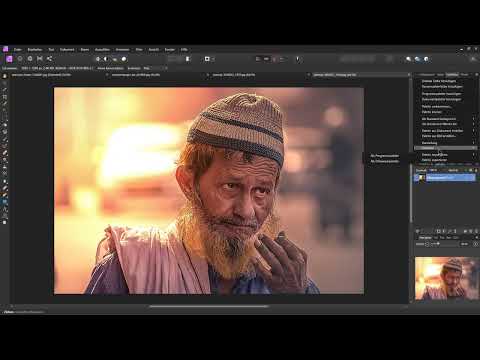This screenshot has height=360, width=480.
Task: Switch to the Tone Mapping Persona icon
Action: [x=40, y=59]
